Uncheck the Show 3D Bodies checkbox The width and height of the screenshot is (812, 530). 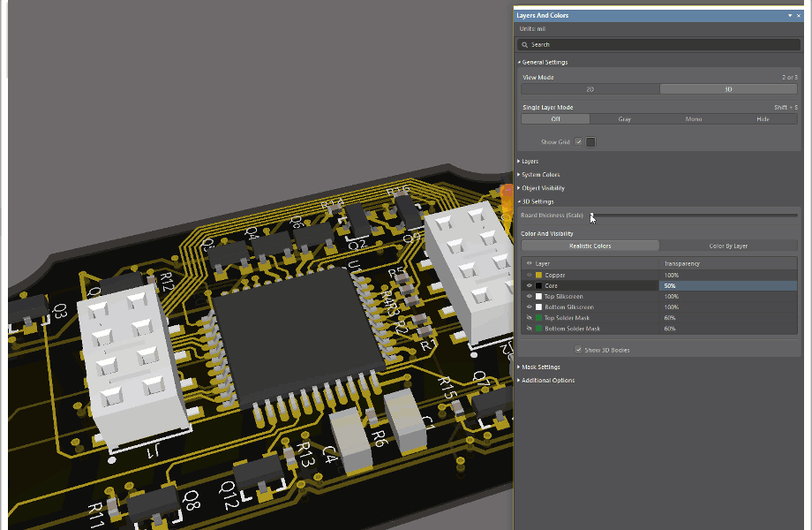pyautogui.click(x=578, y=350)
